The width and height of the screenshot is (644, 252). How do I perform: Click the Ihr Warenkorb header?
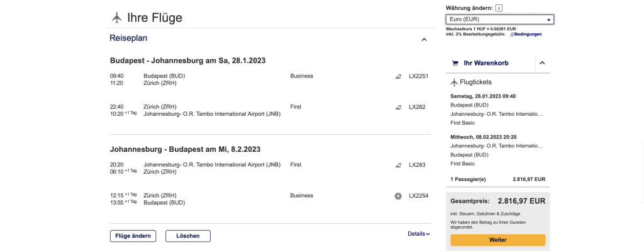click(486, 63)
